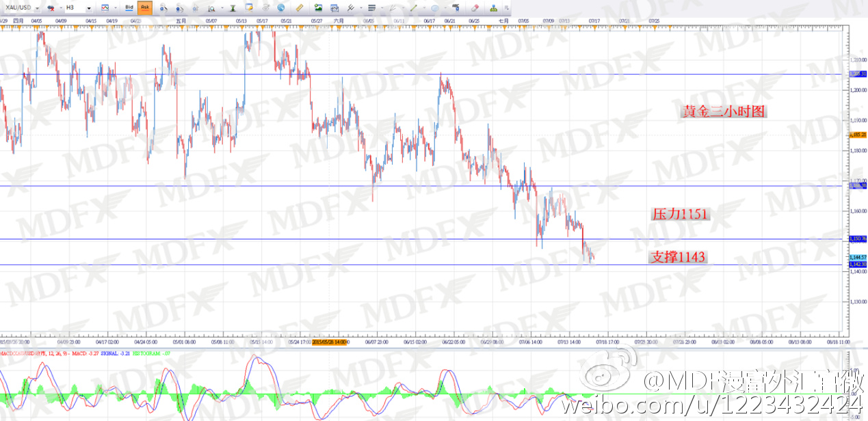Select the ellipse shape tool
Viewport: 868px width, 421px height.
point(434,8)
